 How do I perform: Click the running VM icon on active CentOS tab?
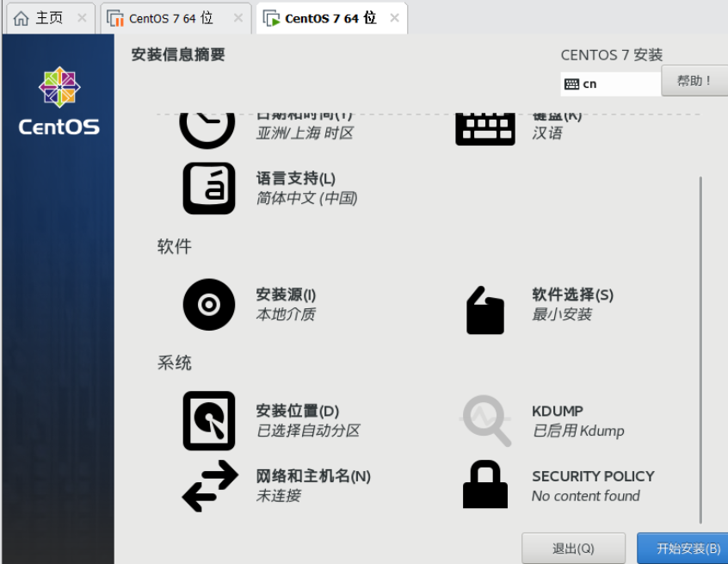271,19
